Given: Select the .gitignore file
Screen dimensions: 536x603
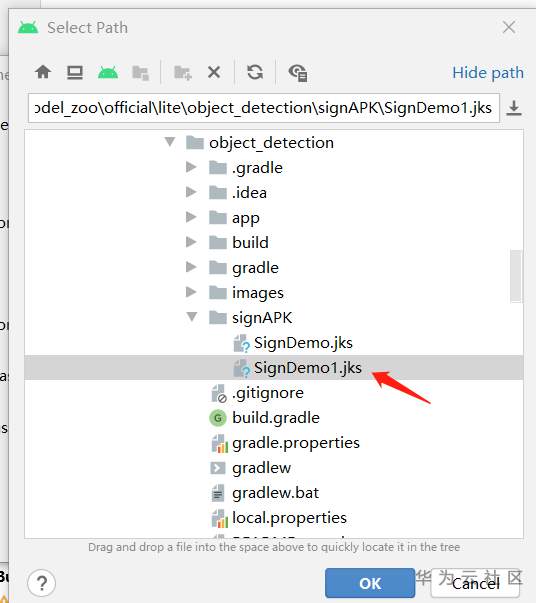Looking at the screenshot, I should pyautogui.click(x=274, y=393).
